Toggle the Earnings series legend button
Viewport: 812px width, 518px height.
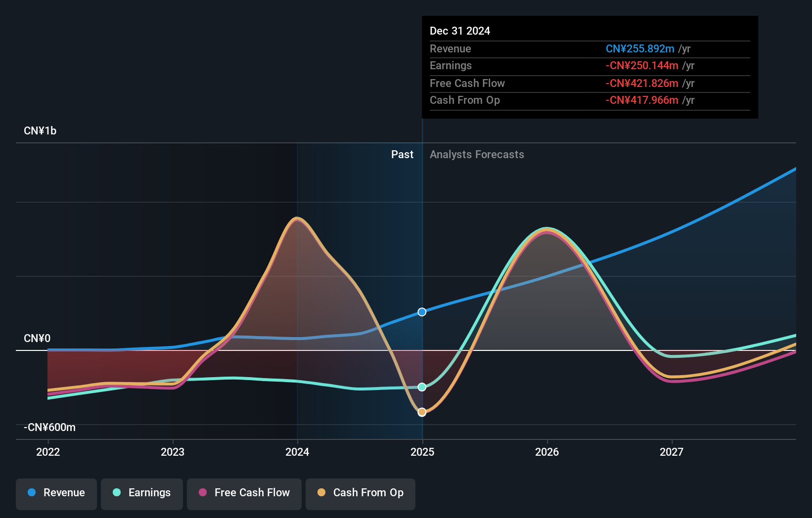(142, 494)
